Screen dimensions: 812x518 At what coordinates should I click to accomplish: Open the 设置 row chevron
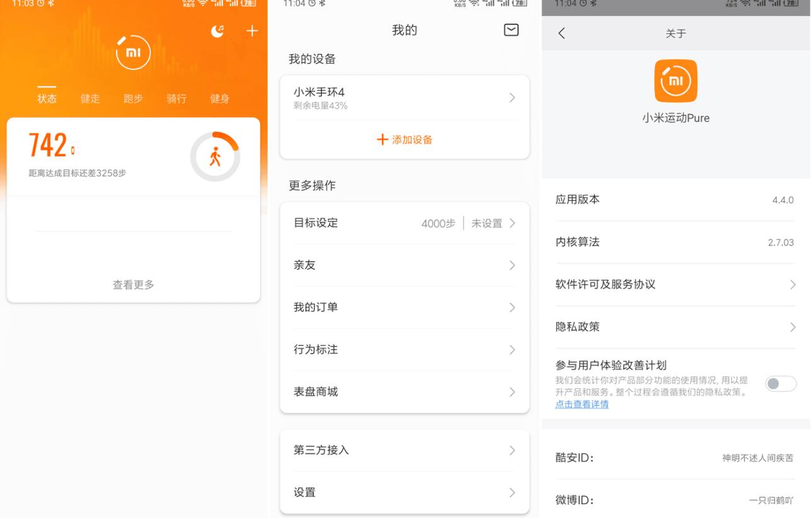[512, 493]
